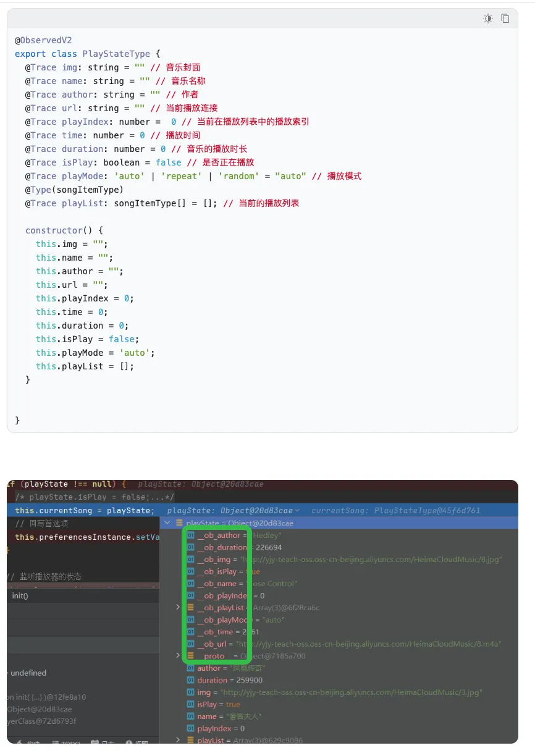
Task: Click the folded comment /* playState.isPlay = false;...*/
Action: [x=95, y=497]
